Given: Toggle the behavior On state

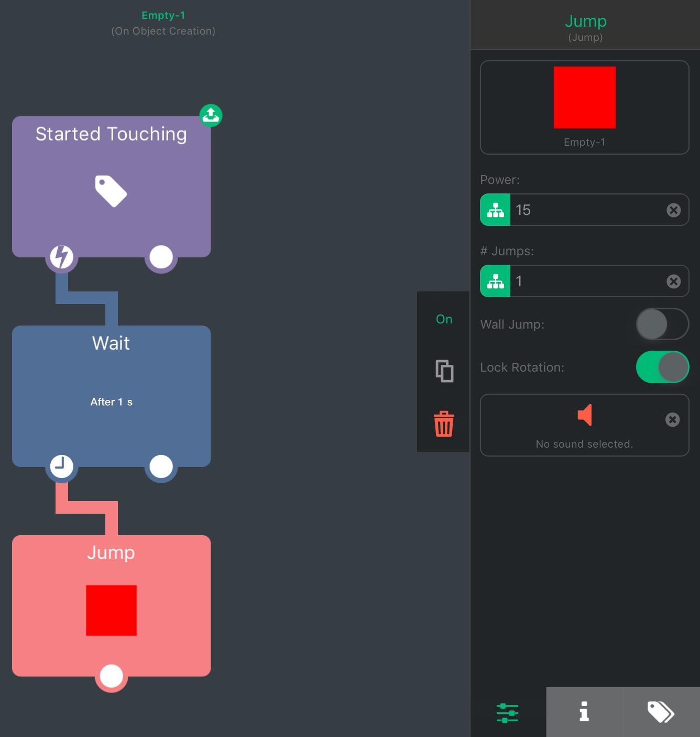Looking at the screenshot, I should (444, 319).
